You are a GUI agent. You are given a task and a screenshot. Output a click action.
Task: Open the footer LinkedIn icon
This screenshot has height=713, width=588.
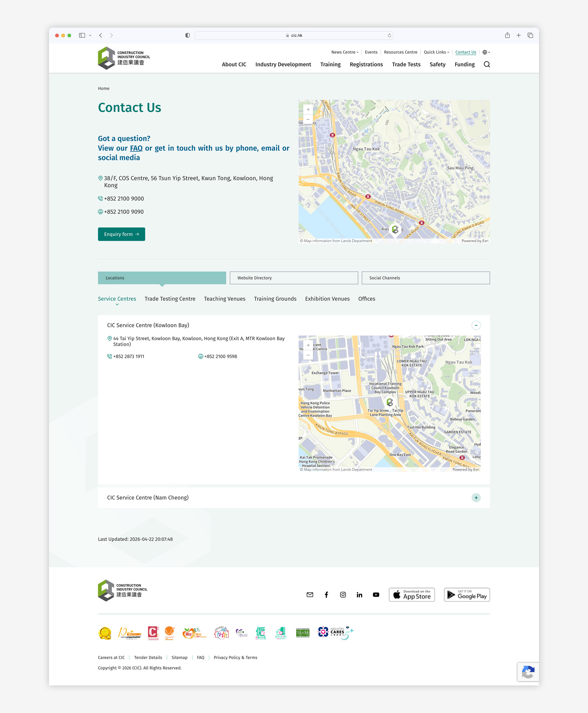[x=360, y=595]
